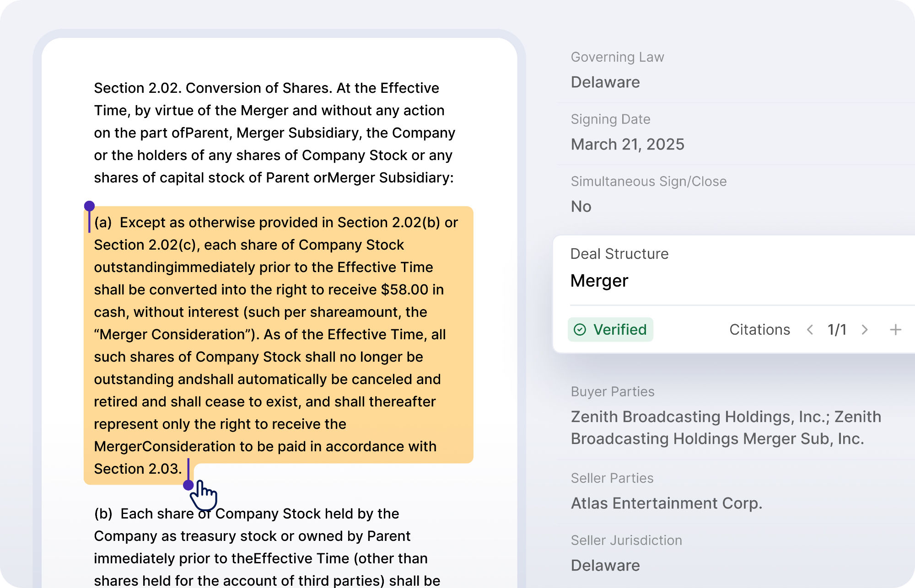Click the 1/1 citation counter
Viewport: 915px width, 588px height.
pyautogui.click(x=837, y=330)
